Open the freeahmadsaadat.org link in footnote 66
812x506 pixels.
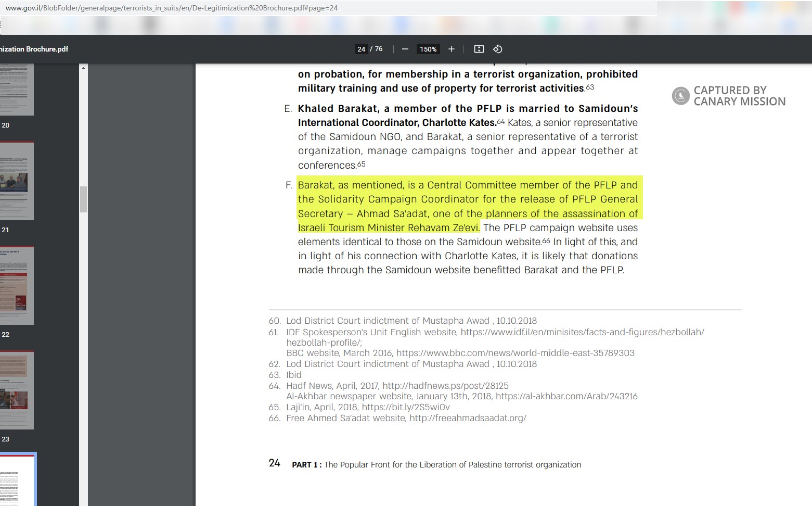[x=468, y=418]
